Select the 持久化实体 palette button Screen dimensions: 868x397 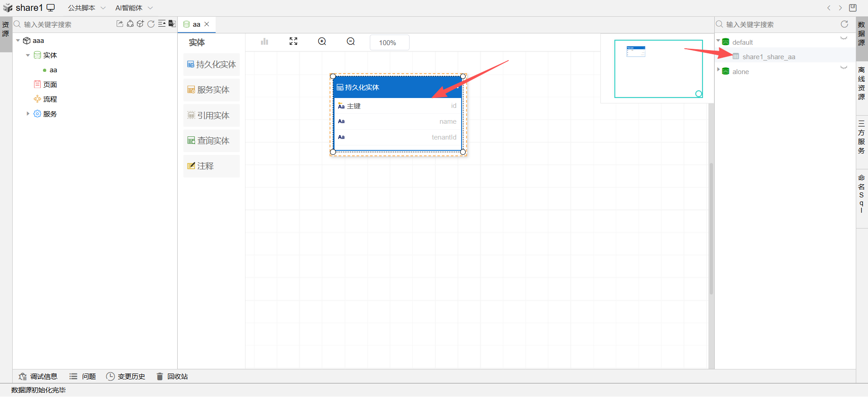coord(212,65)
